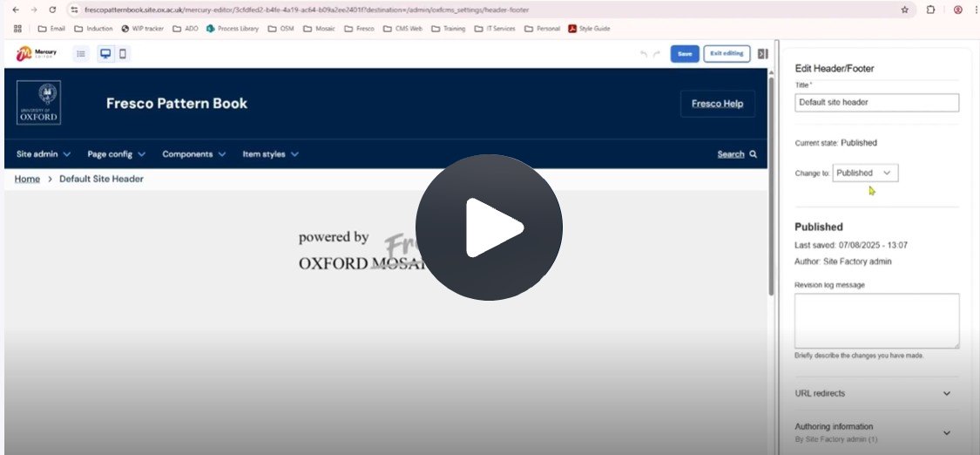Open the Training bookmark folder

pyautogui.click(x=448, y=29)
